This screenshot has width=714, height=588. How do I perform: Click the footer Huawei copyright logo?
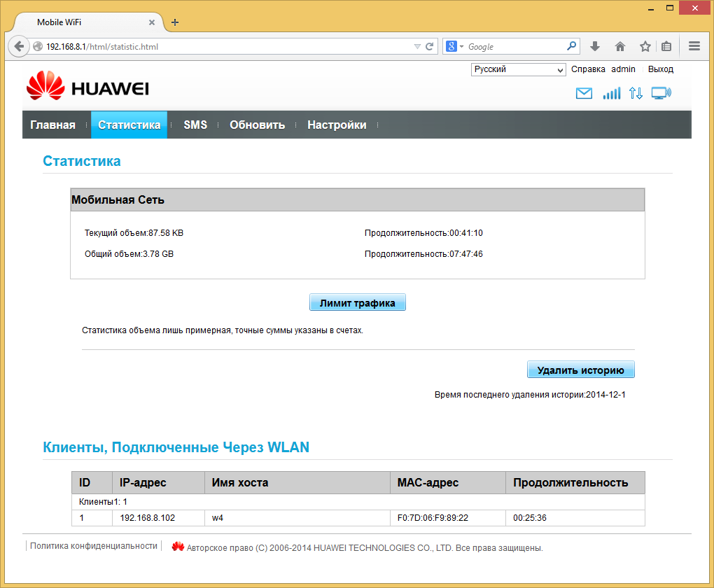pos(178,547)
